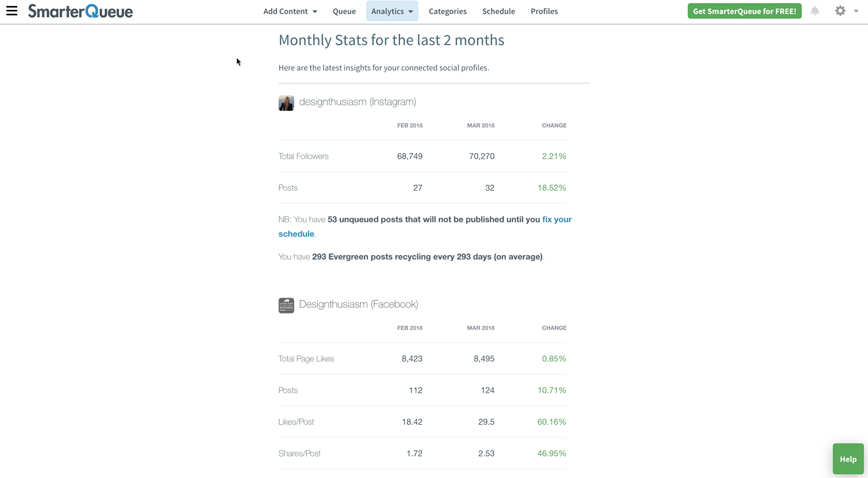Click the 293 Evergreen posts text
This screenshot has height=478, width=868.
click(x=427, y=257)
